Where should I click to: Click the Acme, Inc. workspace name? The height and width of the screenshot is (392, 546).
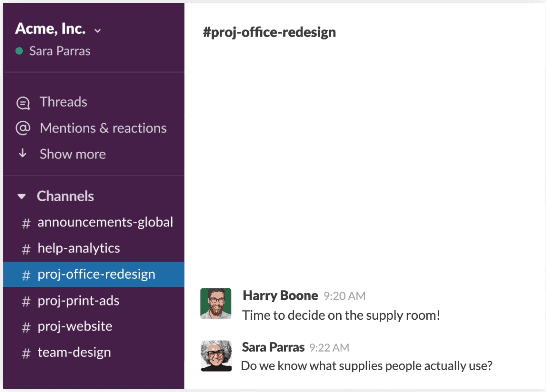(50, 29)
